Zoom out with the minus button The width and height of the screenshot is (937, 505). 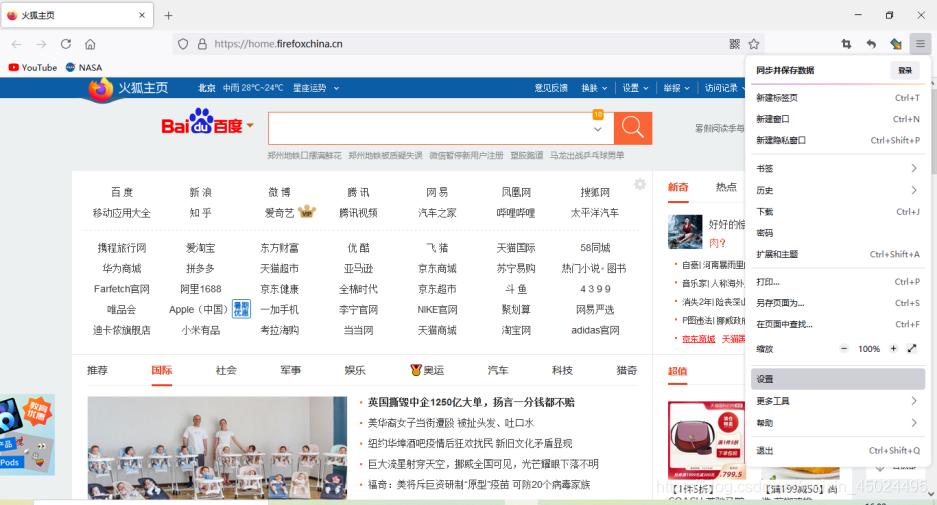coord(844,348)
